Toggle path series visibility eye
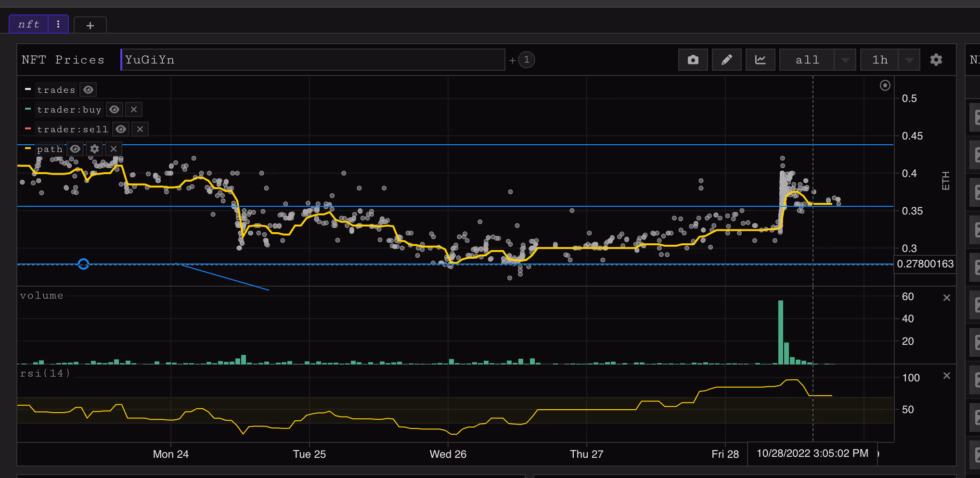 coord(75,149)
